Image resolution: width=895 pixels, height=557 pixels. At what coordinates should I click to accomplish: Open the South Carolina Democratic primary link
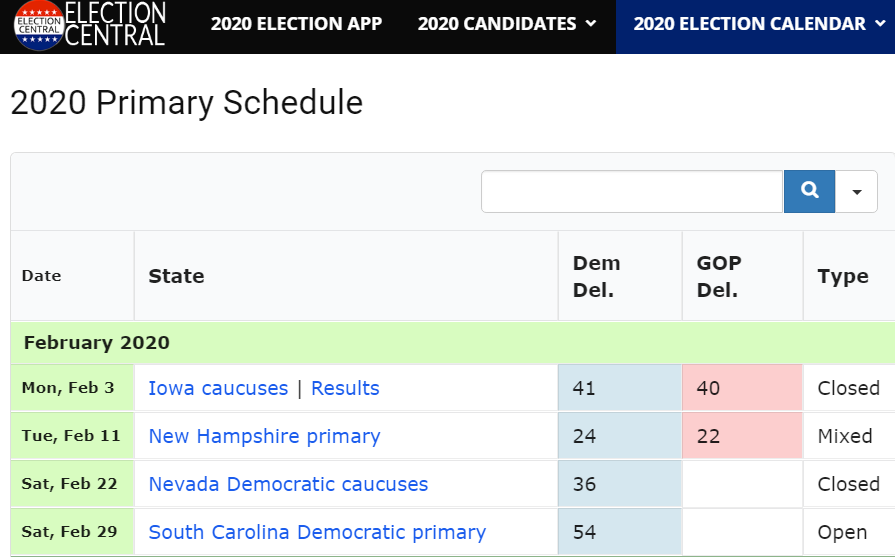pyautogui.click(x=317, y=532)
